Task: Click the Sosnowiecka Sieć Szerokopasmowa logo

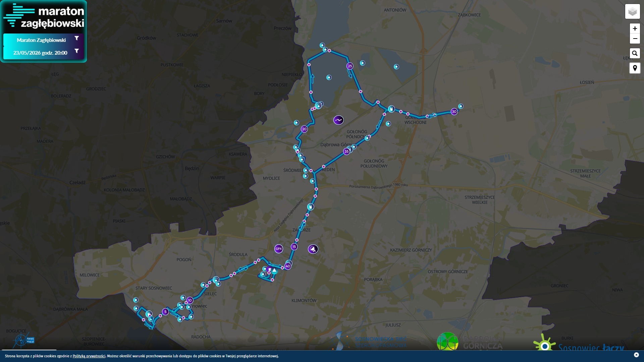Action: [x=369, y=341]
